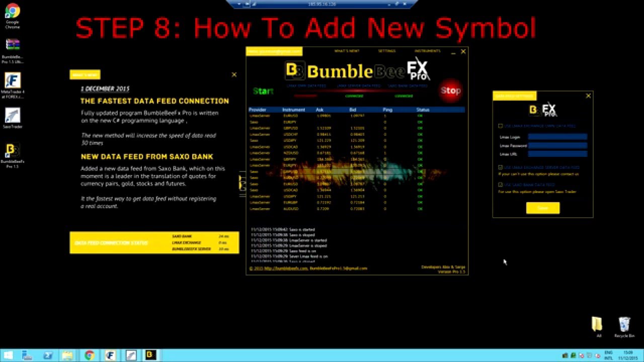Open the MetaTrader 4 desktop shortcut
The height and width of the screenshot is (362, 644).
[x=13, y=85]
